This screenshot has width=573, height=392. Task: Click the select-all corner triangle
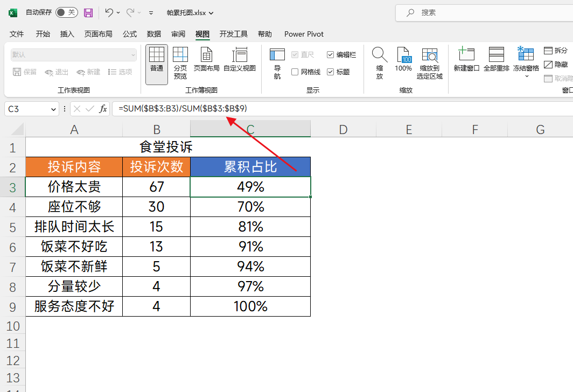coord(17,129)
